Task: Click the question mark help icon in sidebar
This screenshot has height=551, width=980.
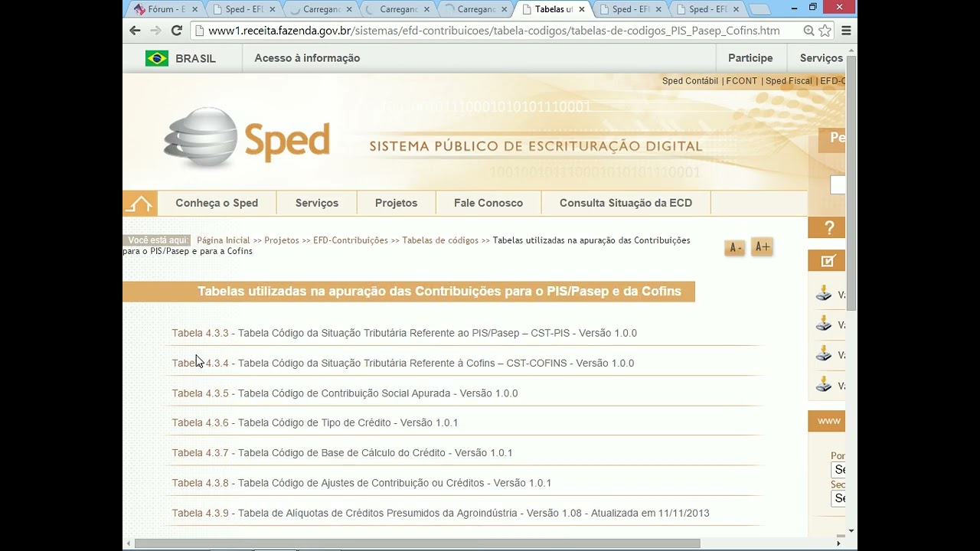Action: 828,227
